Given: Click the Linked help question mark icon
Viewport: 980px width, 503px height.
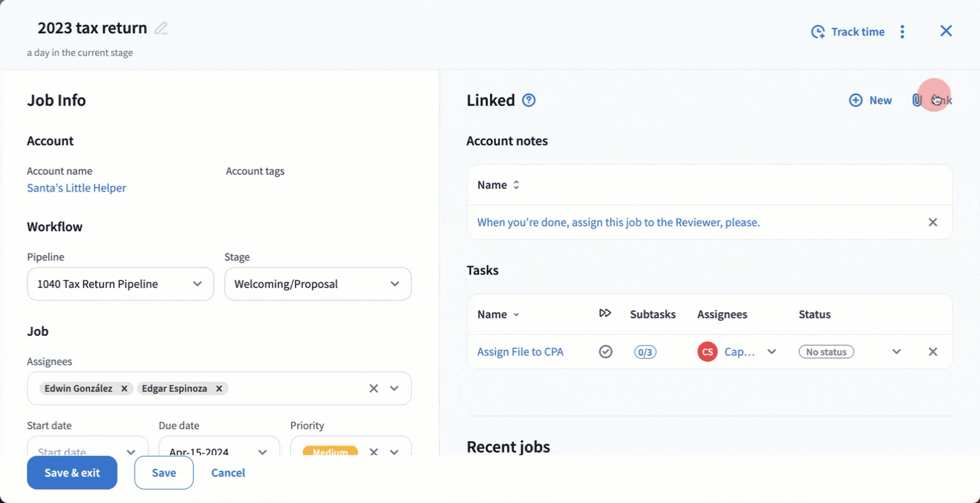Looking at the screenshot, I should [x=529, y=100].
